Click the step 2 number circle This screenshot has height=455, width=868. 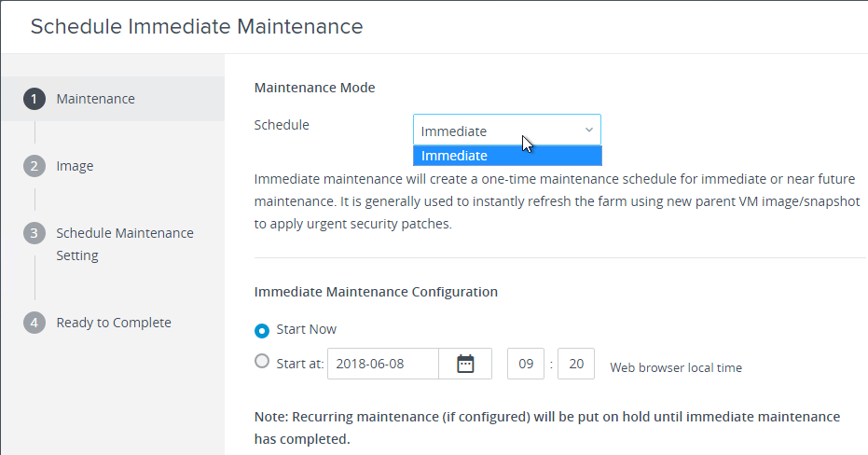point(34,166)
